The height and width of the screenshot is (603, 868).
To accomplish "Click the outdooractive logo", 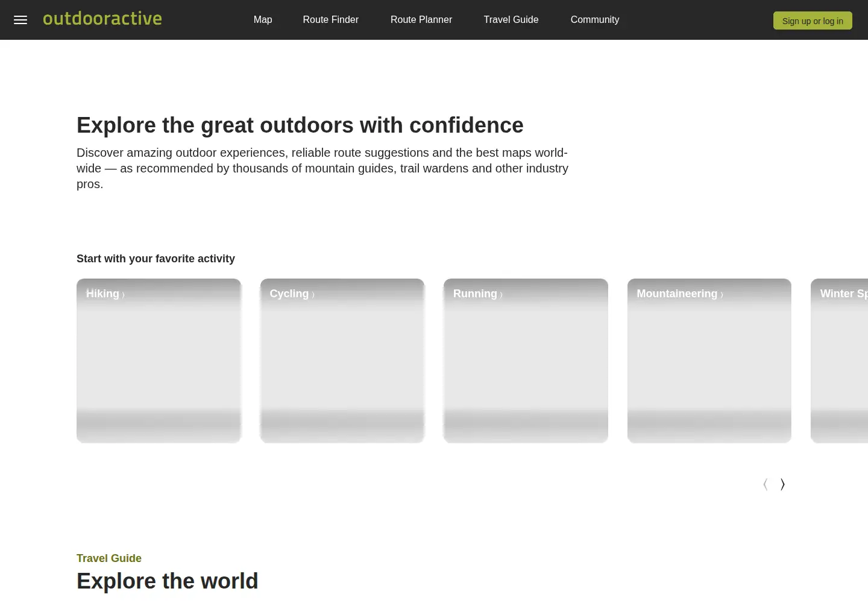I will coord(102,19).
